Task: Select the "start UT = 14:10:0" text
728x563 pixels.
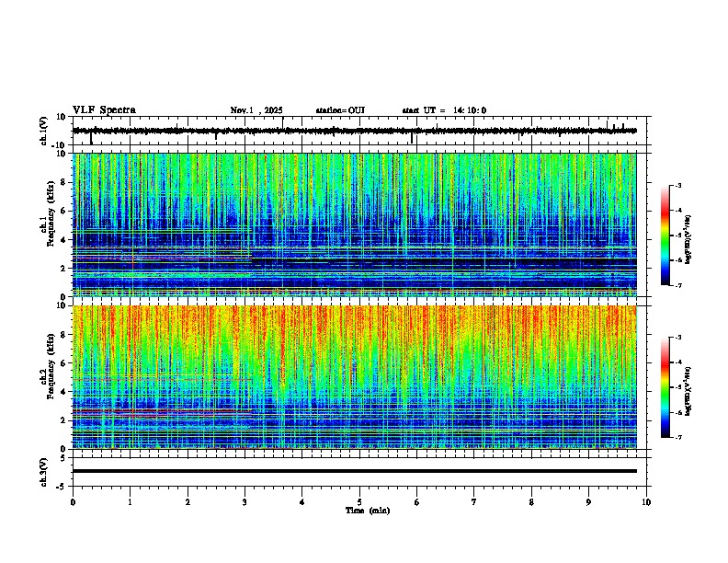Action: tap(444, 110)
